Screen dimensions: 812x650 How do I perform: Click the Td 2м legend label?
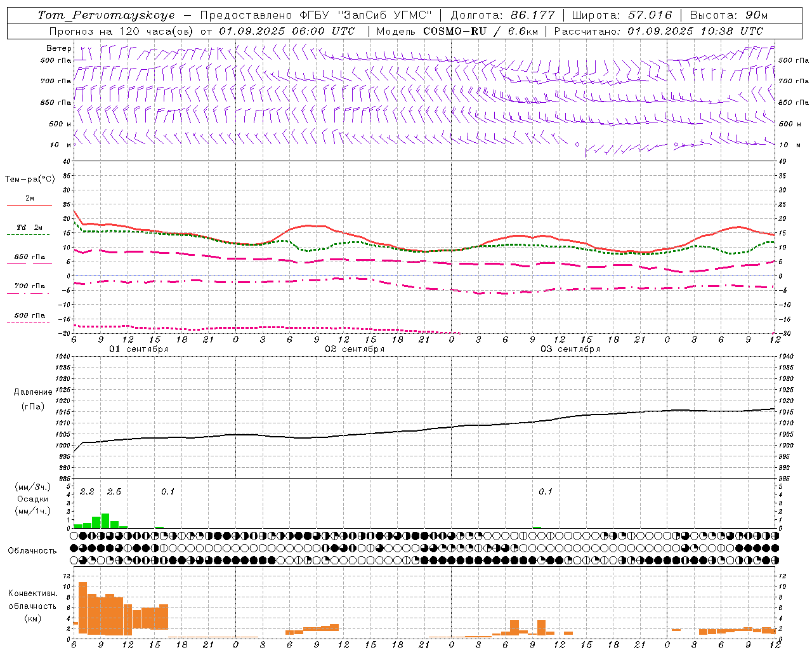(x=29, y=227)
